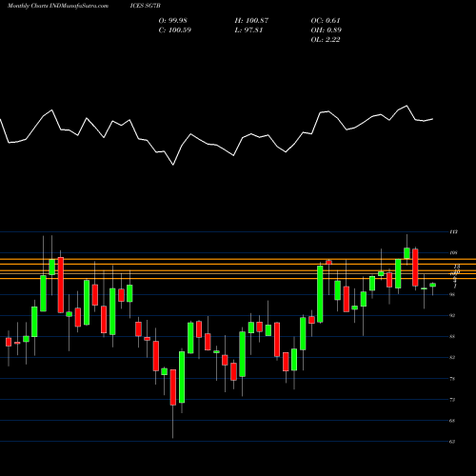
Task: Select the open value 'O: 99.98'
Action: point(172,21)
